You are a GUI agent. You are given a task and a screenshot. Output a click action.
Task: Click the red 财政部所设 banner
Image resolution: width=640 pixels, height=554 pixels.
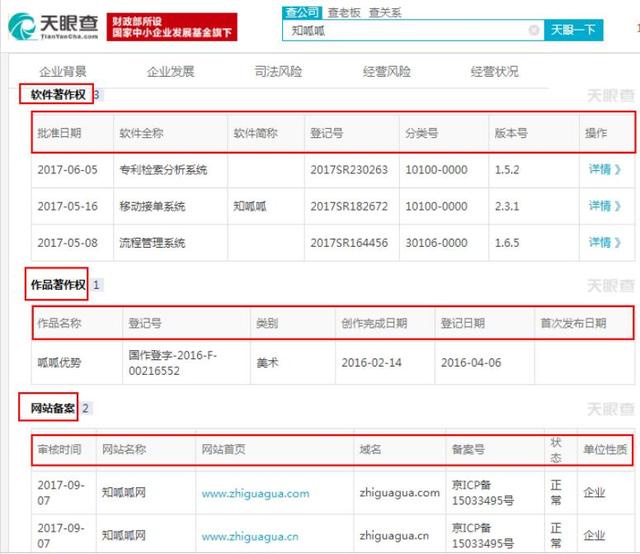click(x=172, y=27)
